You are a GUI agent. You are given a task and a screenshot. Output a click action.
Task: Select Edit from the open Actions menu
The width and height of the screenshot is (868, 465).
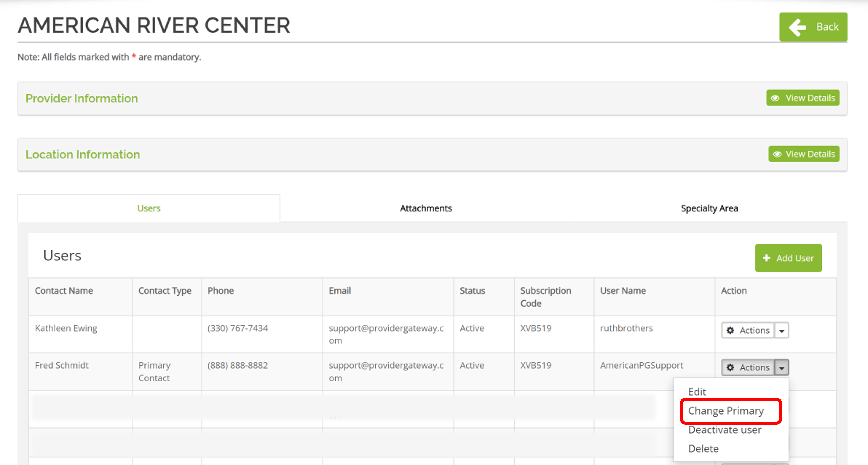point(697,391)
